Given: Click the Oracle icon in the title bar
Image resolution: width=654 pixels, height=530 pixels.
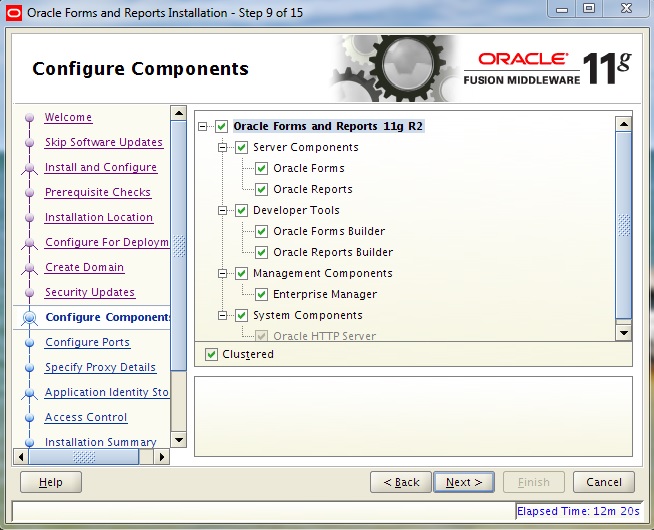Looking at the screenshot, I should [x=13, y=13].
